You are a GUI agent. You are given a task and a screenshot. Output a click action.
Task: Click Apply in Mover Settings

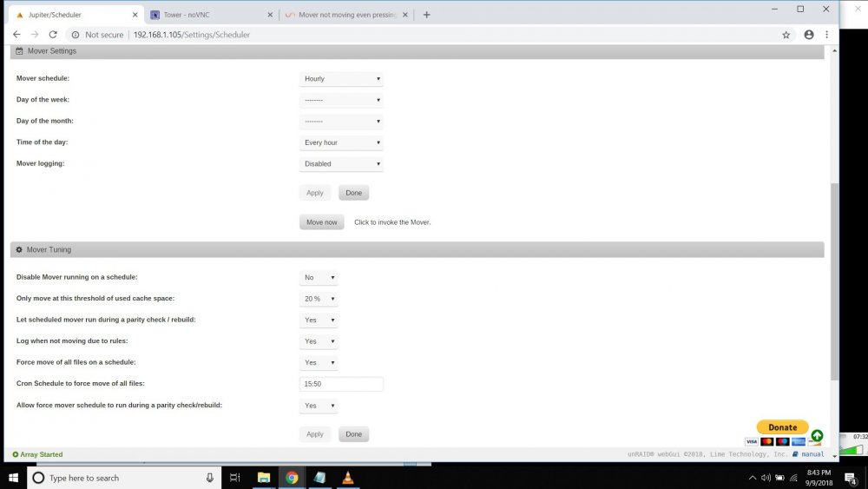point(315,193)
